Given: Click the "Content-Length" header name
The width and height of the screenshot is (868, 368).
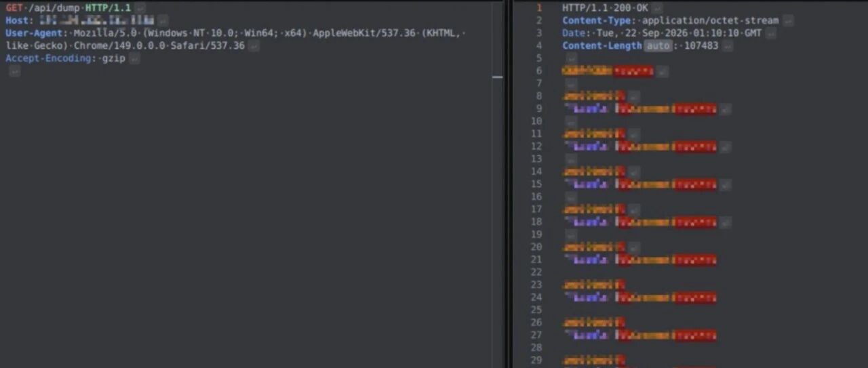Looking at the screenshot, I should point(601,46).
